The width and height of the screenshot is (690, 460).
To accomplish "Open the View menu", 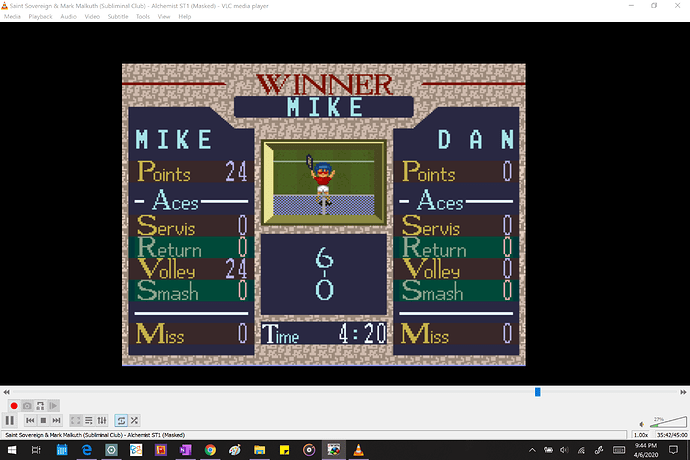I will tap(164, 17).
